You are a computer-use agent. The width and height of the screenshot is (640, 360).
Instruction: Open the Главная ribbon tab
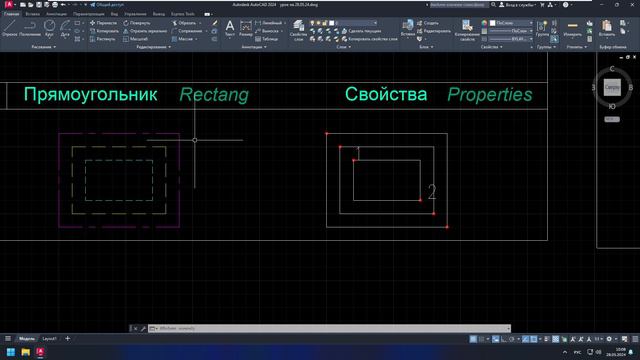[11, 14]
